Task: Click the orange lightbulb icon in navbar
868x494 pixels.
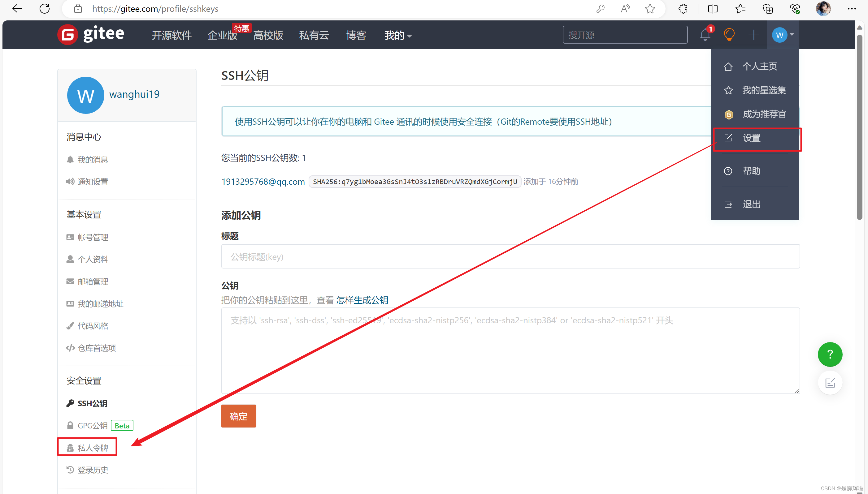Action: [729, 35]
